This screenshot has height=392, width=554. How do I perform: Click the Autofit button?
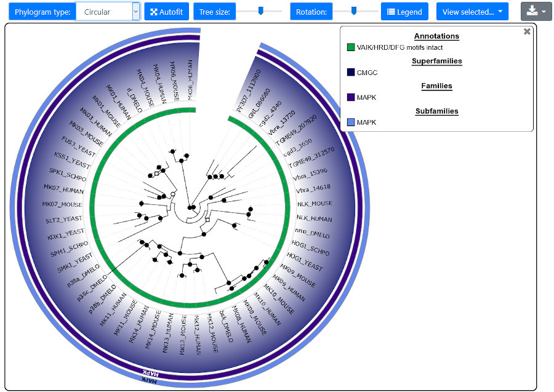pyautogui.click(x=166, y=12)
